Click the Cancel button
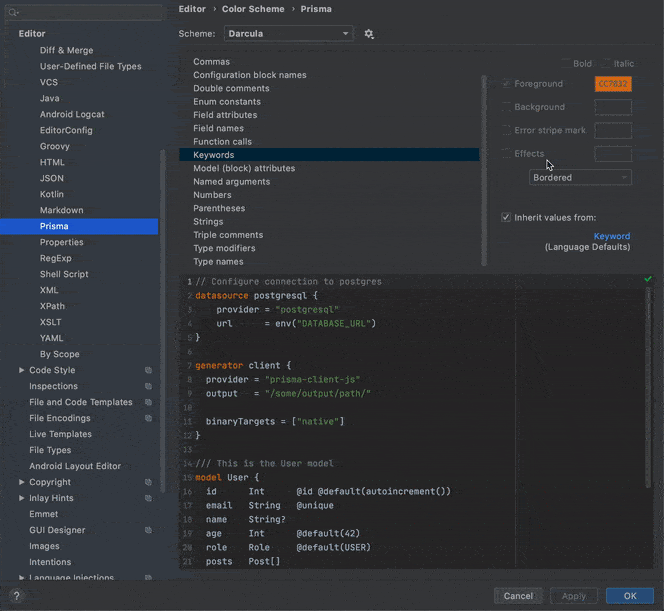Screen dimensions: 664x611 pyautogui.click(x=518, y=596)
